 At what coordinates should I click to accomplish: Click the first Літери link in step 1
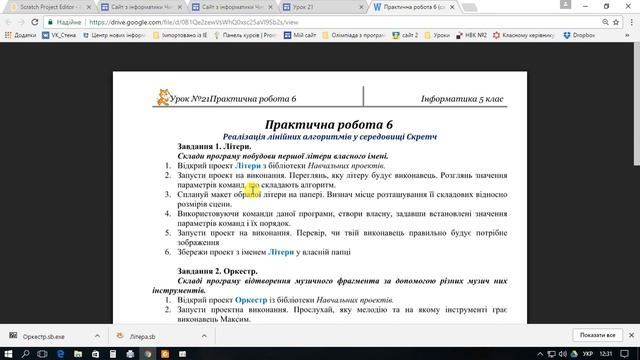pyautogui.click(x=248, y=166)
